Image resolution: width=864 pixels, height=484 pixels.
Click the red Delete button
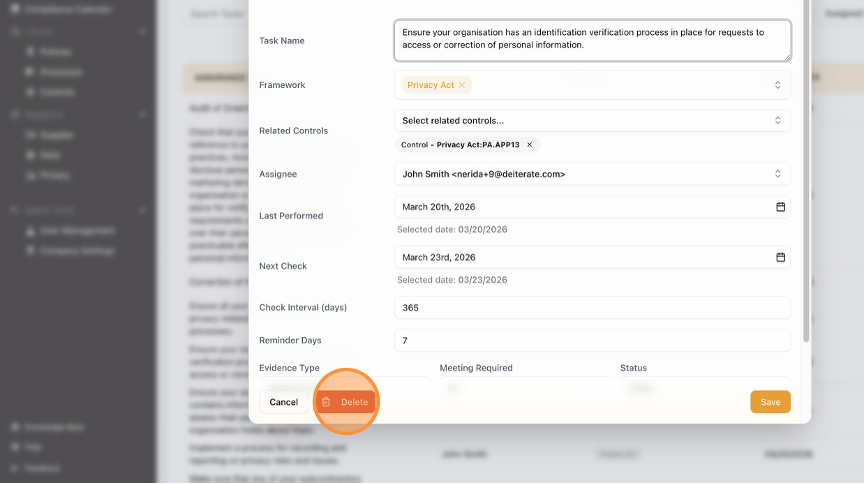tap(346, 402)
